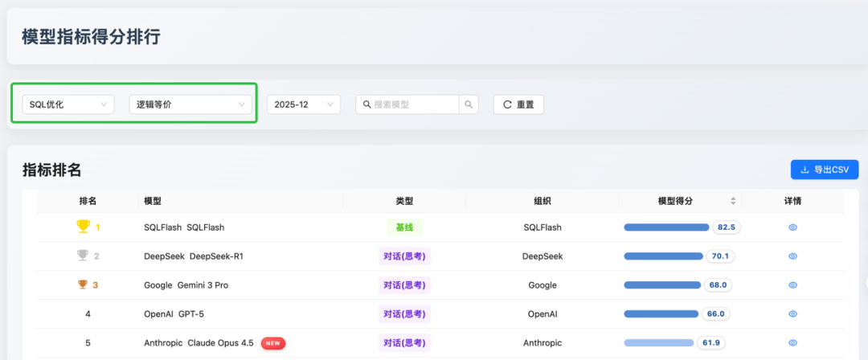The image size is (868, 360).
Task: Open details eye icon for GPT-5 row
Action: (792, 314)
